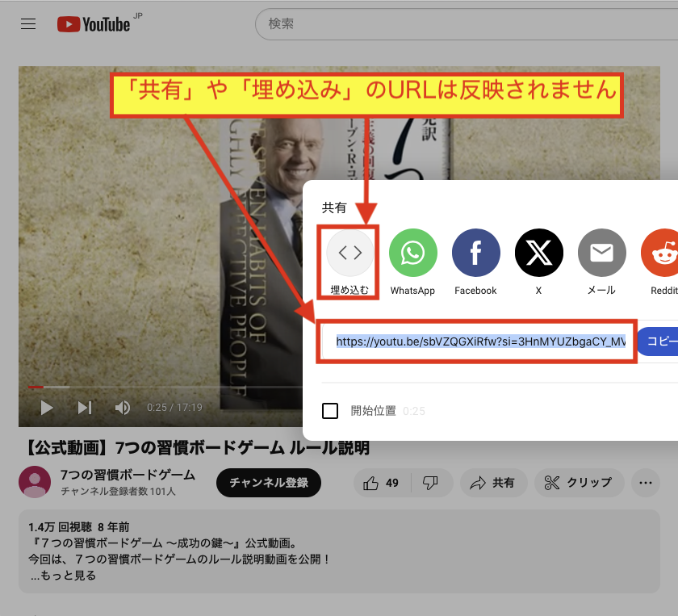
Task: Open the hamburger guide menu
Action: (x=28, y=23)
